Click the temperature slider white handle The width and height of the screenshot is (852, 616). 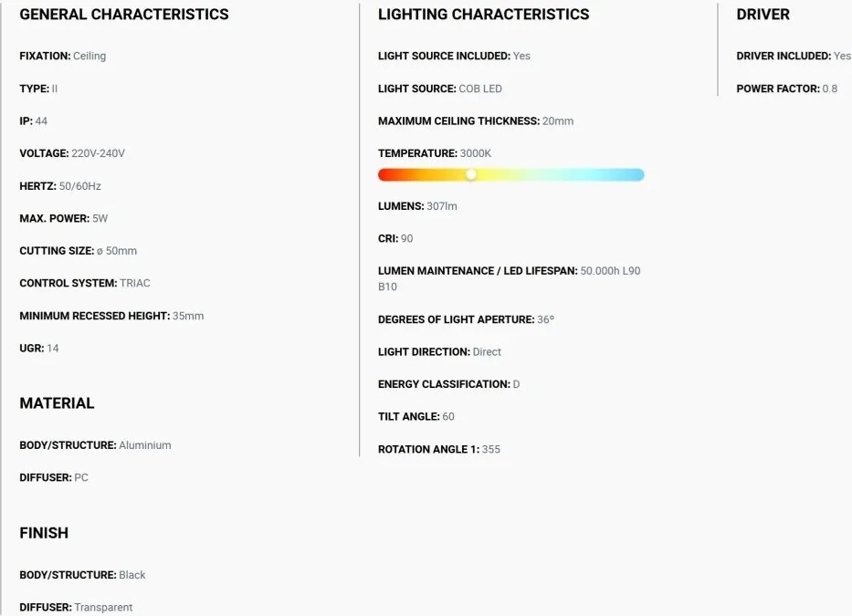point(471,174)
